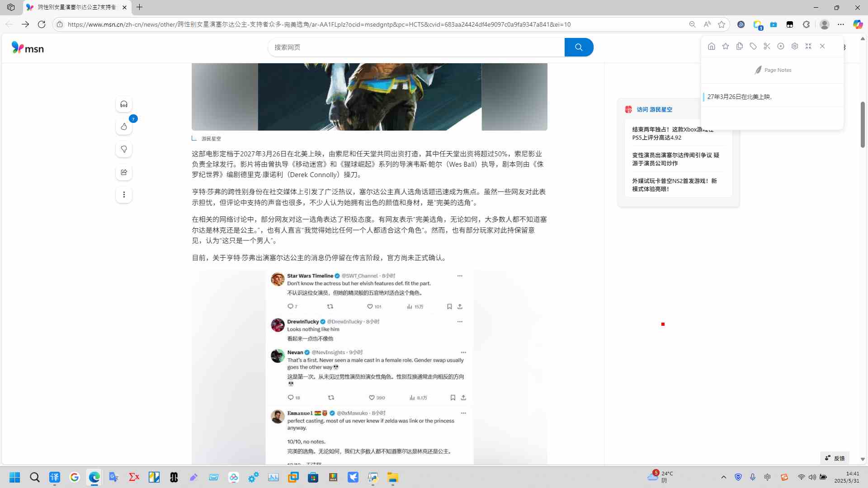This screenshot has width=868, height=488.
Task: Open the Edge settings and more menu
Action: point(841,24)
